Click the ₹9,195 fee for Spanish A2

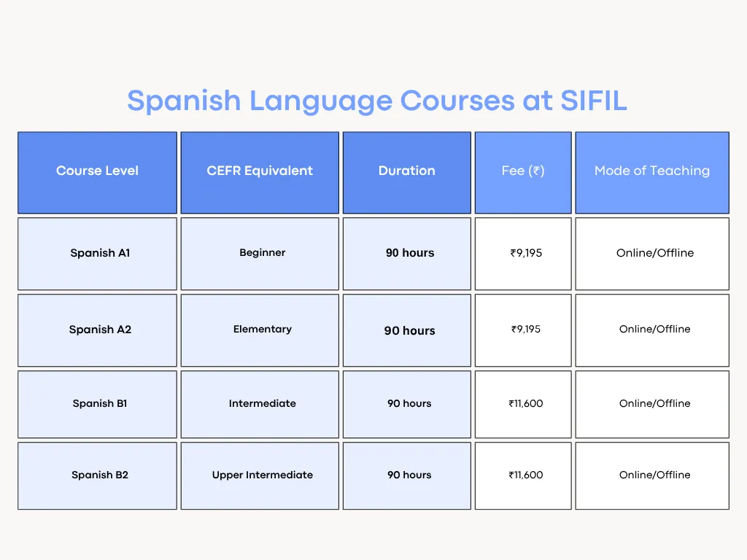(x=526, y=330)
